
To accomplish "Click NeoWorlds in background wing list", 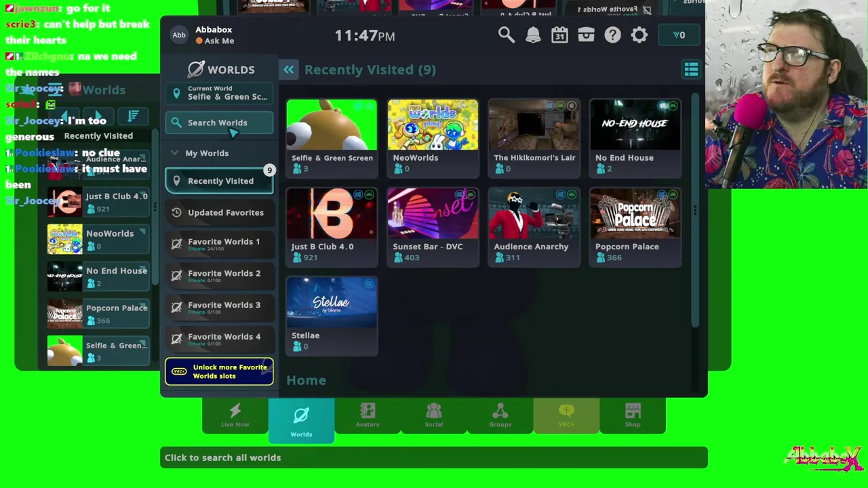I will point(98,239).
